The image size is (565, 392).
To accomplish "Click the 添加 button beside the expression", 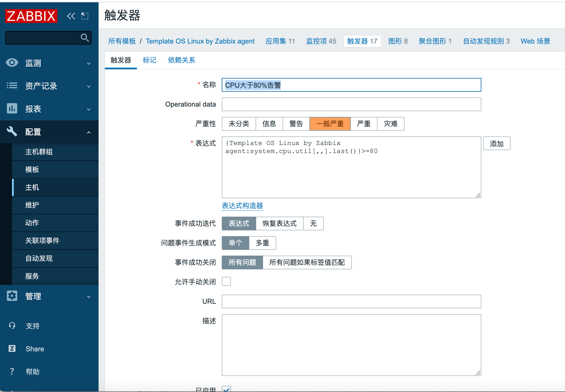I will pyautogui.click(x=497, y=143).
